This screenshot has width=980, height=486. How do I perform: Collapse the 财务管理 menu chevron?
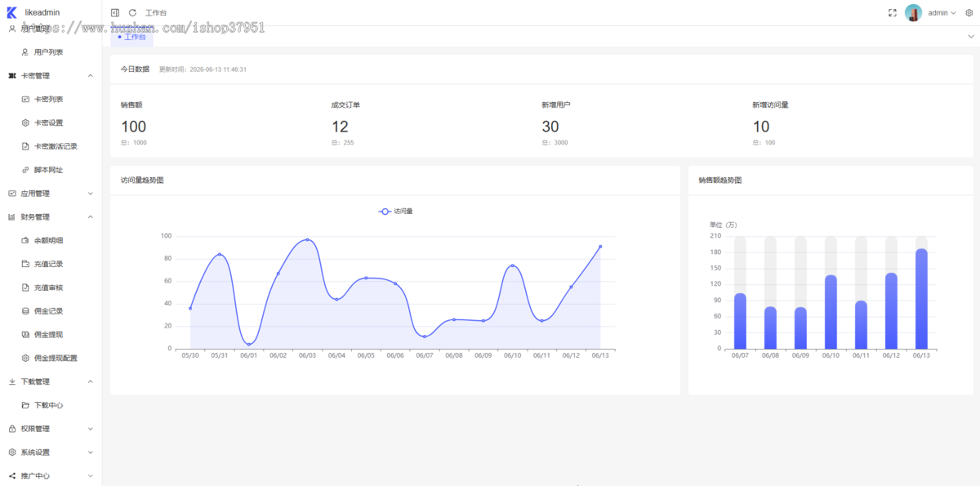[90, 217]
